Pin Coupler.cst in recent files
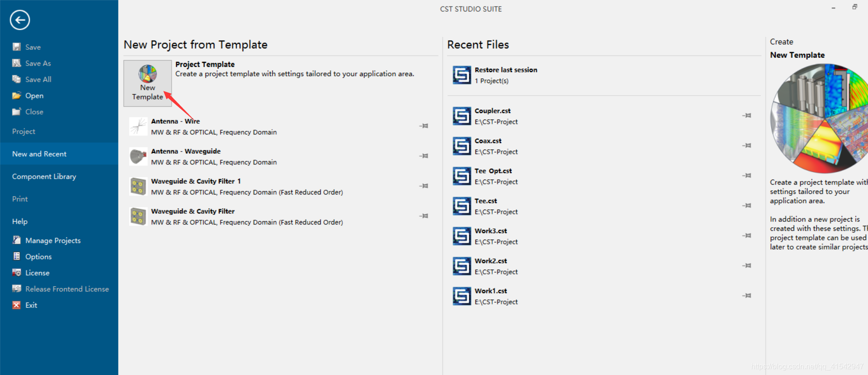 (747, 115)
